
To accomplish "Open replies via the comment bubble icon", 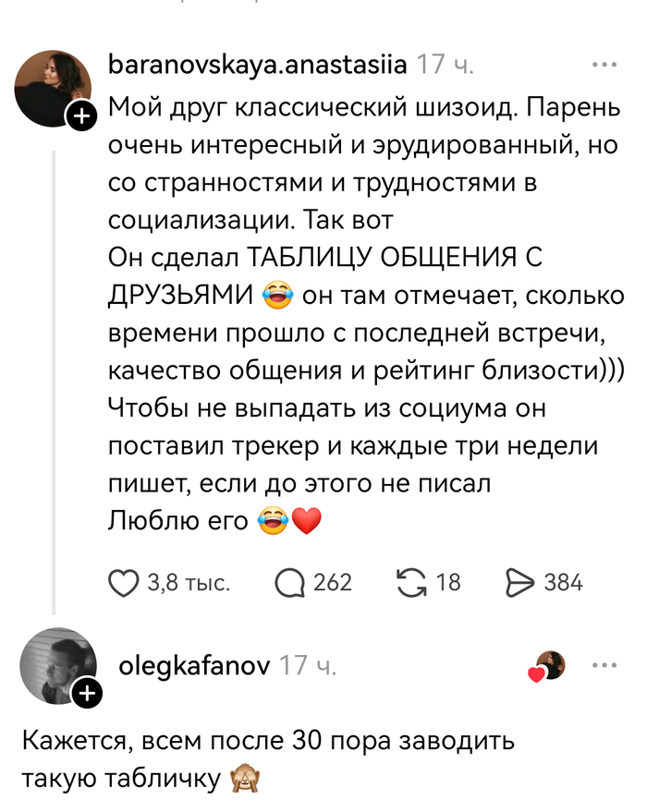I will 290,582.
